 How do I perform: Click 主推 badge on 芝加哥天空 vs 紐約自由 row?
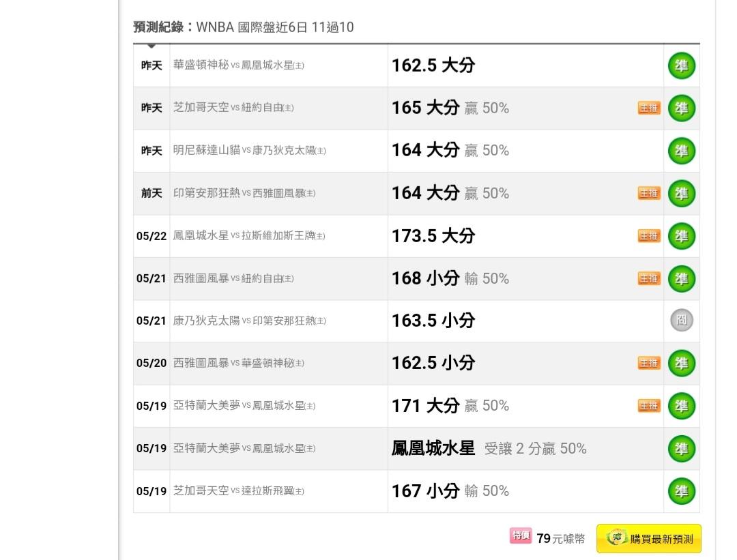(649, 108)
